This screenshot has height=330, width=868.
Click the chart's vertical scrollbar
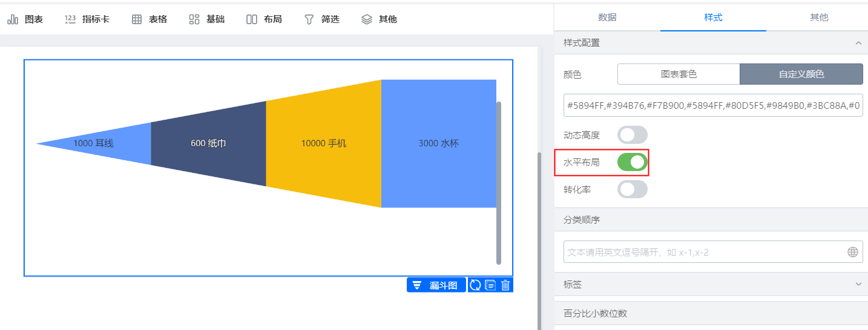[499, 183]
